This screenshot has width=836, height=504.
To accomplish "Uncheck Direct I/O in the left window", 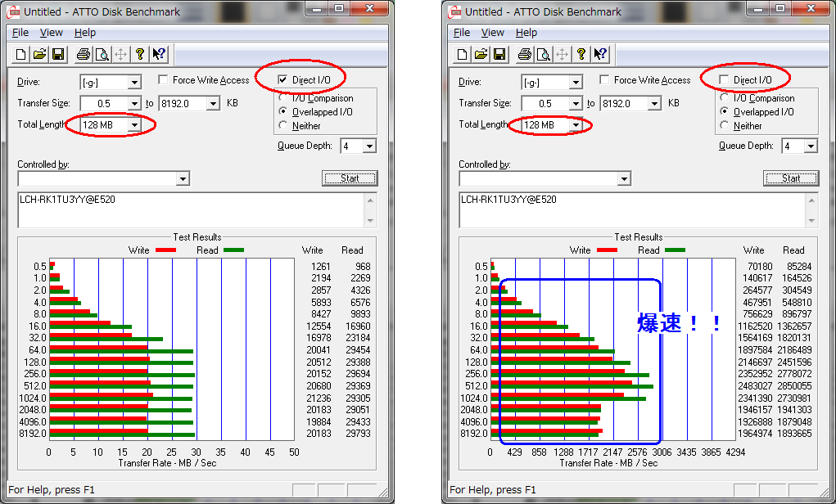I will coord(282,80).
